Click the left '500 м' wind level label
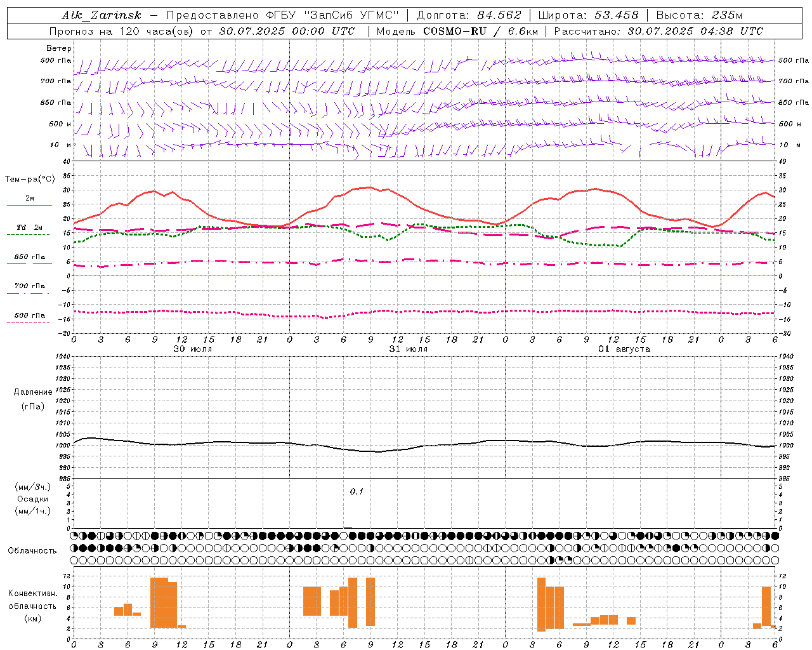The image size is (812, 650). (60, 124)
